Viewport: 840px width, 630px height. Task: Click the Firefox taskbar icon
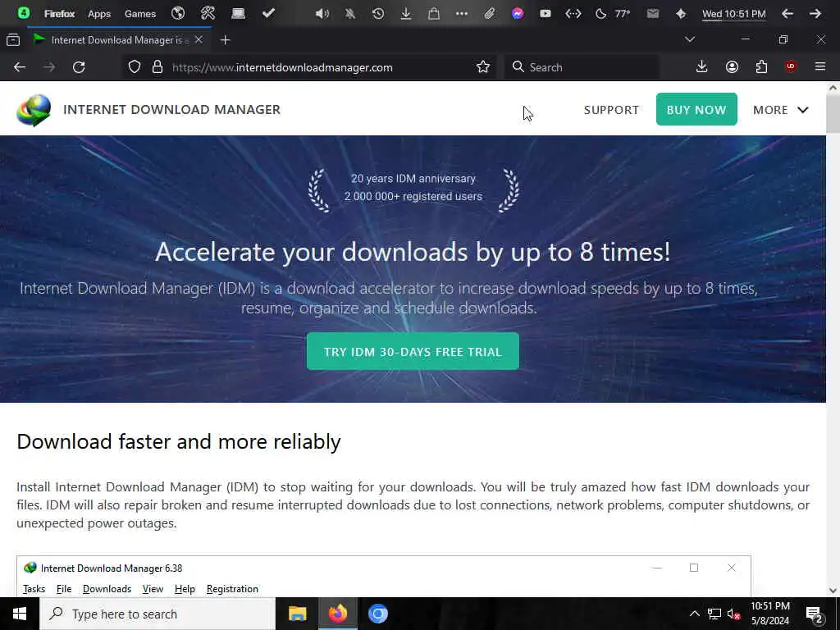pos(337,614)
